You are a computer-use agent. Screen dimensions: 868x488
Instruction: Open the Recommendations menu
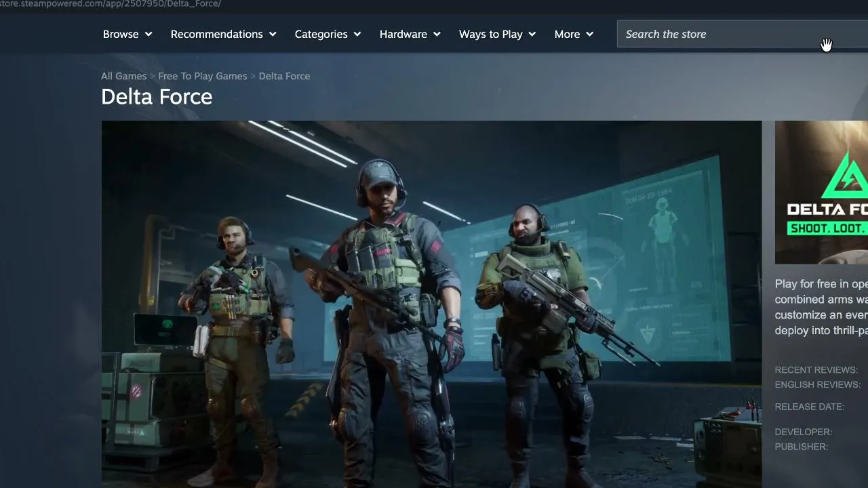pos(224,34)
